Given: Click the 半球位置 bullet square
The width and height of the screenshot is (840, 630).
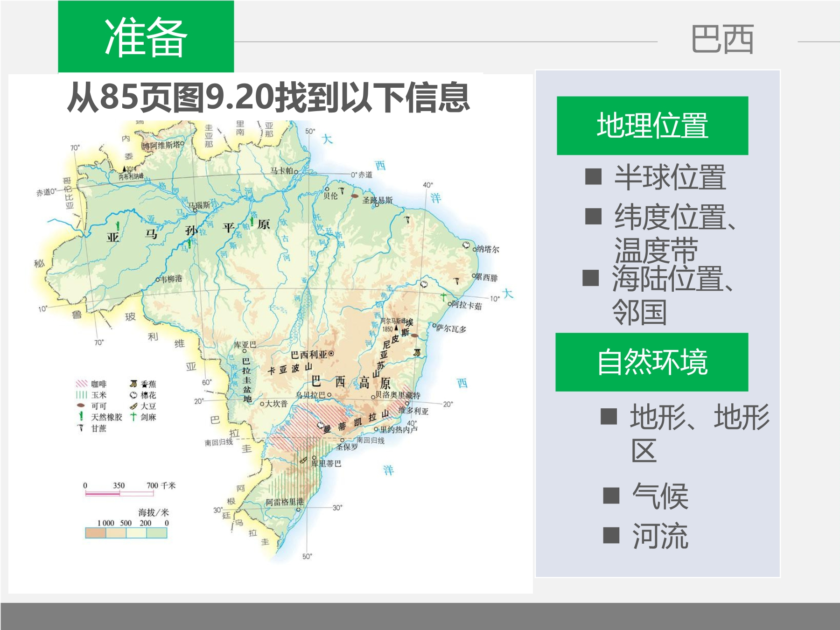Looking at the screenshot, I should tap(593, 177).
